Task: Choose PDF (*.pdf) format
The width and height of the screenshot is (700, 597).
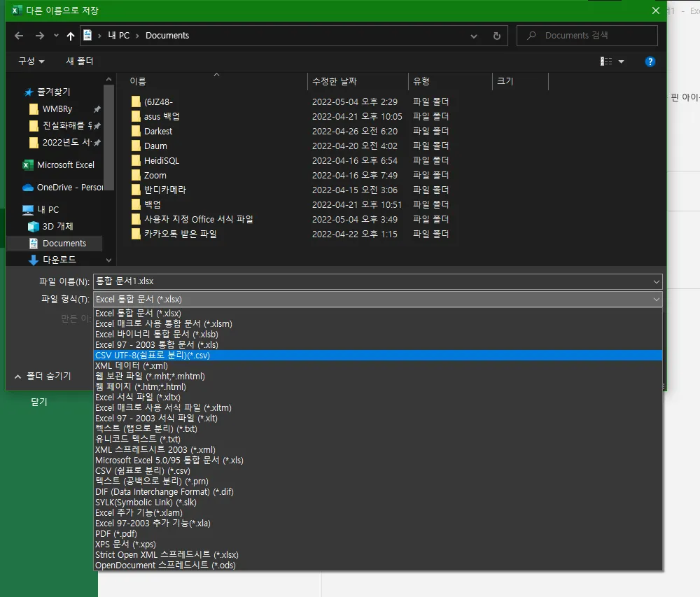Action: point(378,533)
